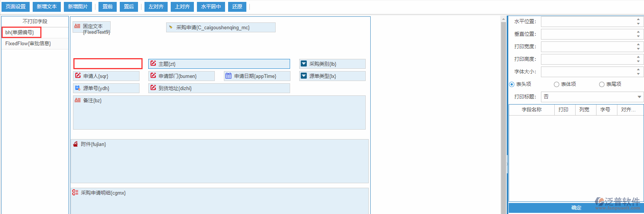This screenshot has height=214, width=644.
Task: Apply 上对齐 top alignment
Action: (182, 7)
